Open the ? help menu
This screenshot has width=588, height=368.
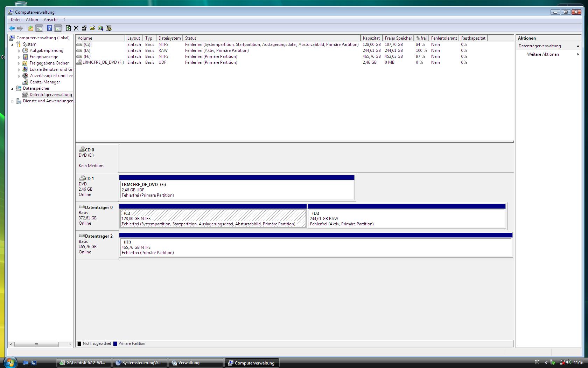[64, 20]
